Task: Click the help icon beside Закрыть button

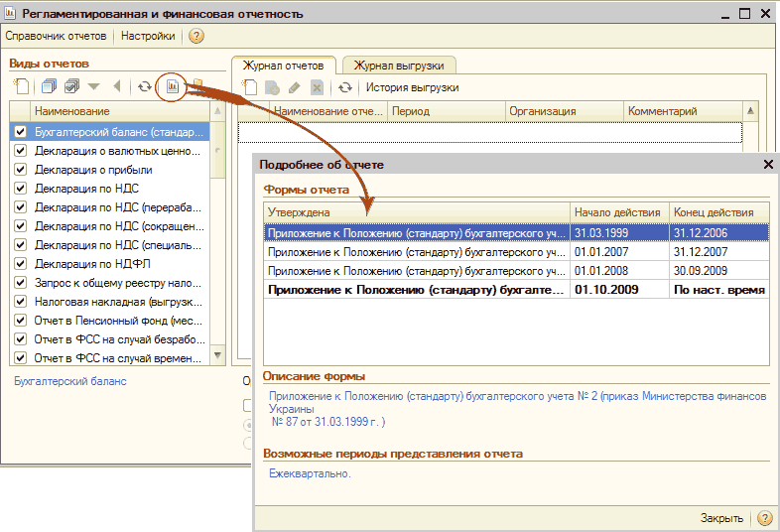Action: point(764,518)
